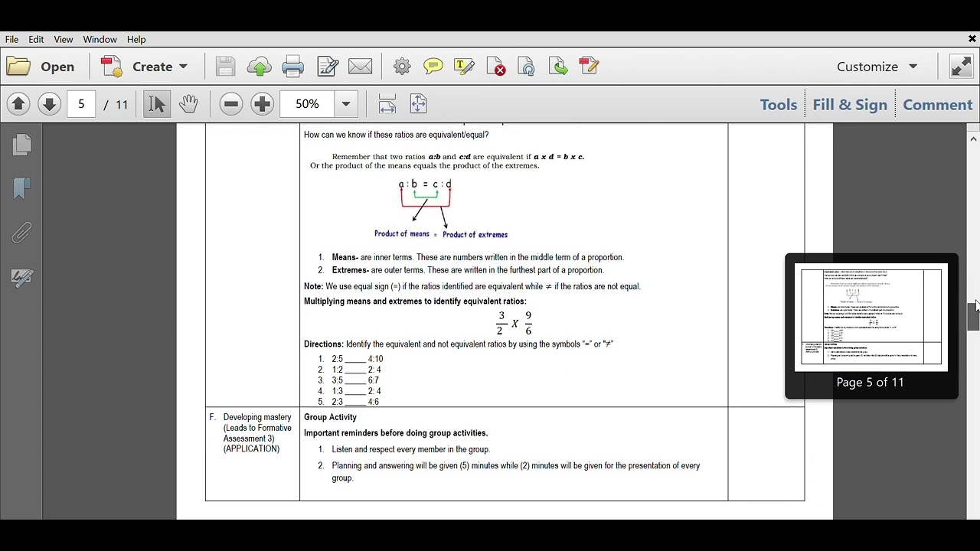
Task: Toggle full screen read mode icon
Action: (x=962, y=67)
